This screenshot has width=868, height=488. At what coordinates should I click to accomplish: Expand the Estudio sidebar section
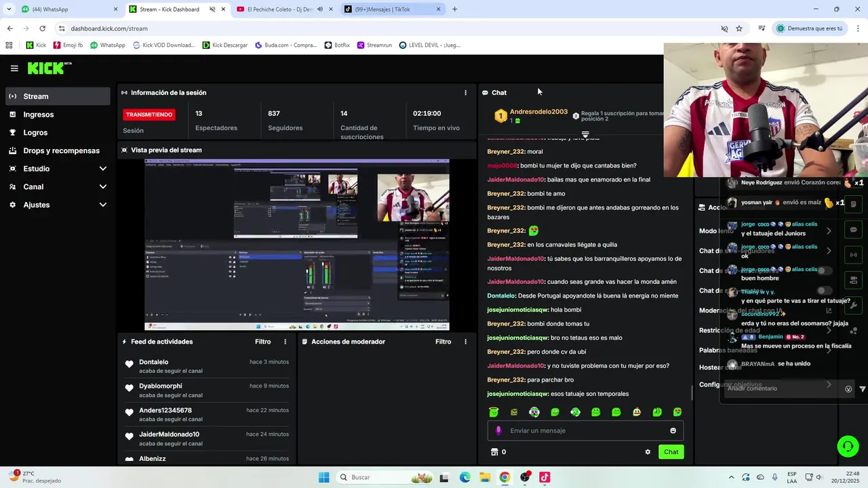(x=103, y=169)
